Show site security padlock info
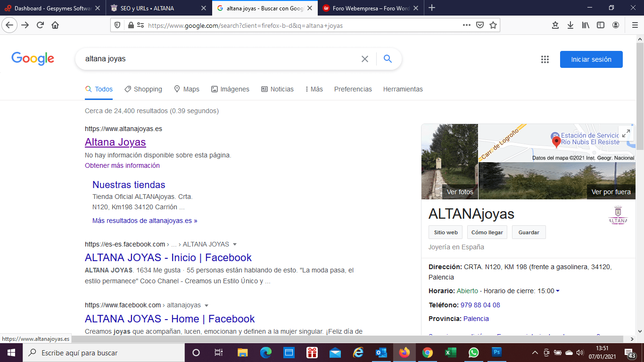 [x=131, y=25]
